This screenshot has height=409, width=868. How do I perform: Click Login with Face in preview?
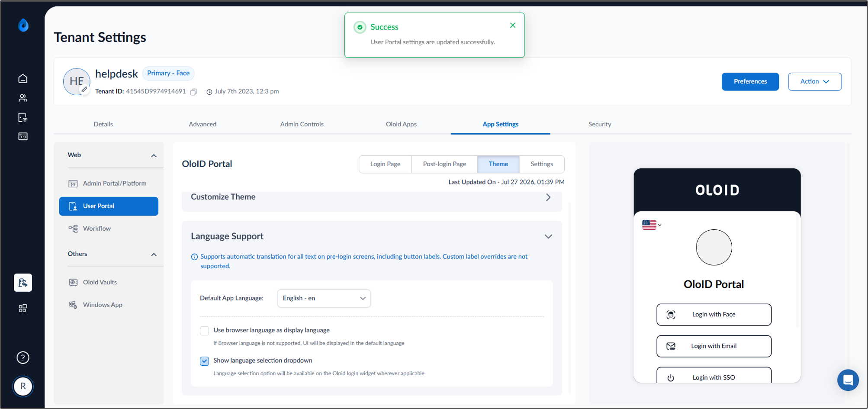[714, 315]
